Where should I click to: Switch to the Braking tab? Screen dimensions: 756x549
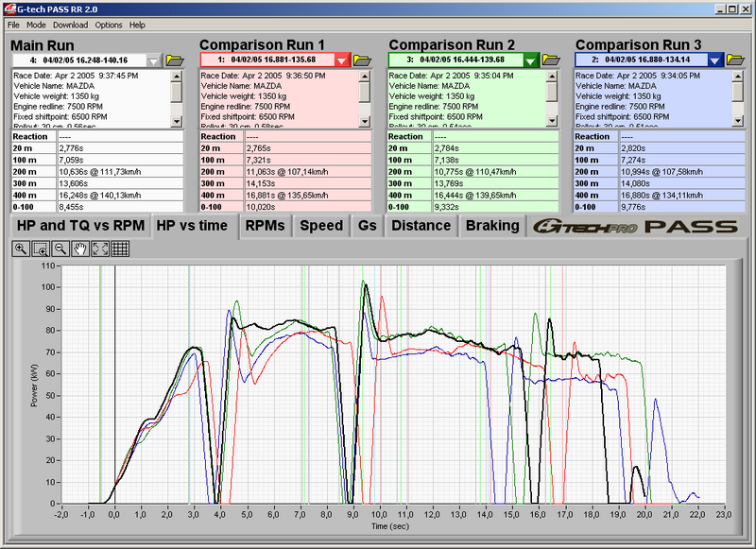pyautogui.click(x=492, y=226)
